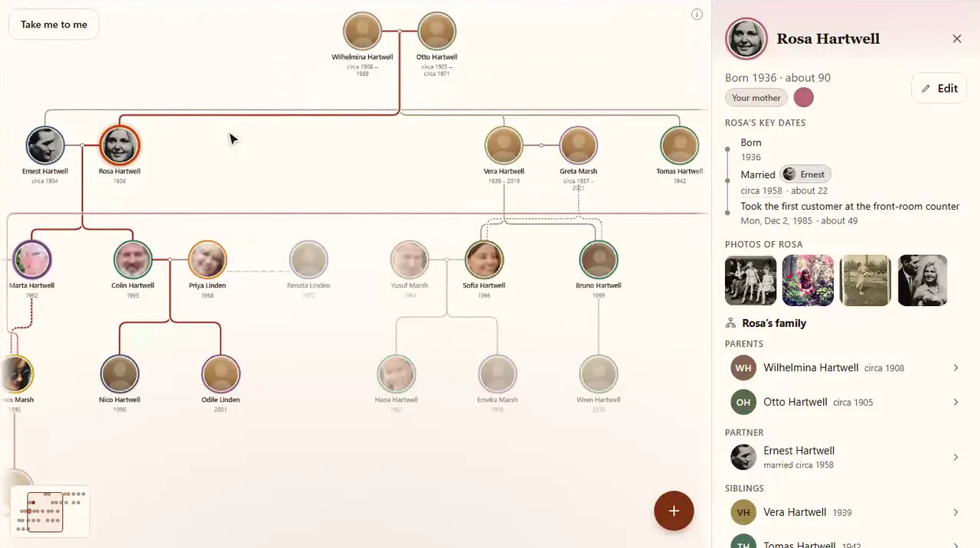Click the info icon at canvas corner
980x548 pixels.
pyautogui.click(x=697, y=15)
